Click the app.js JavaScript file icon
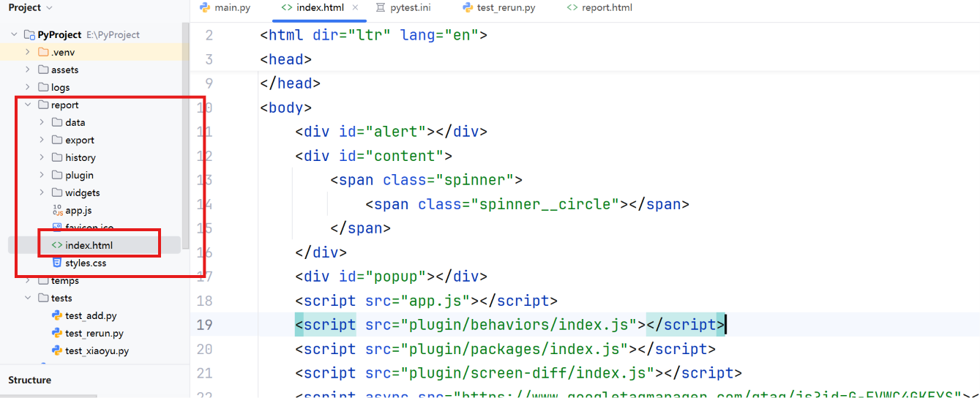Screen dimensions: 980x398 tap(57, 210)
